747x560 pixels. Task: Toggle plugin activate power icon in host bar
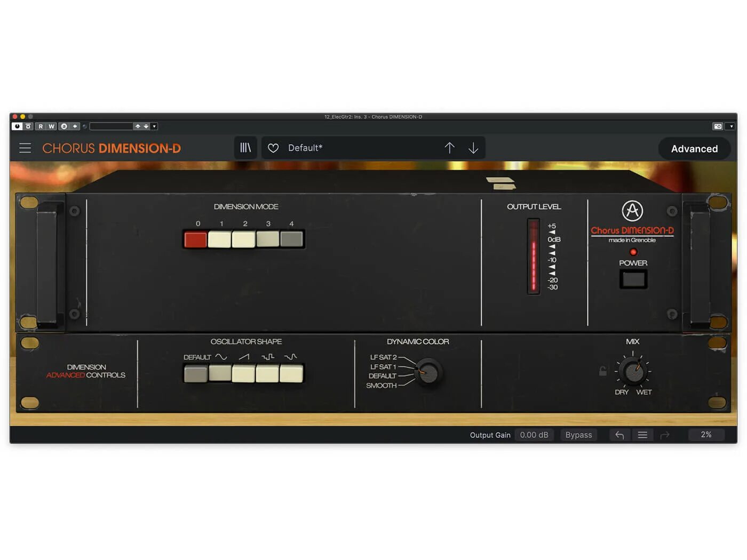click(17, 126)
